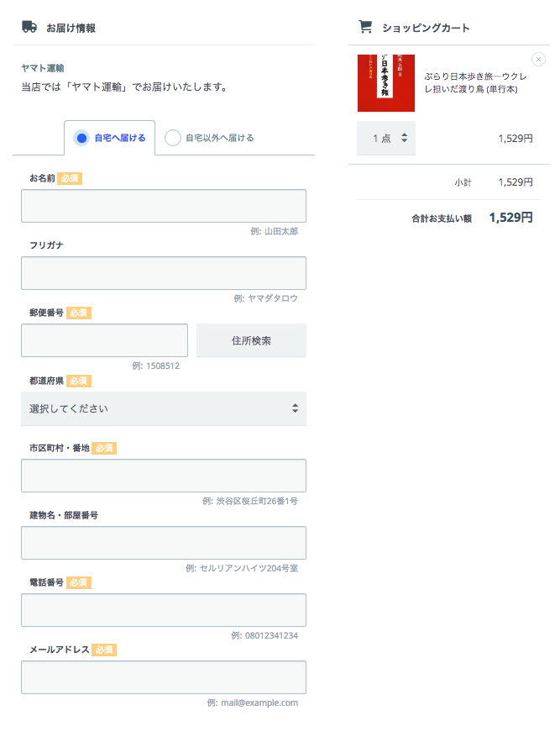
Task: Click the delivery truck icon
Action: [x=29, y=27]
